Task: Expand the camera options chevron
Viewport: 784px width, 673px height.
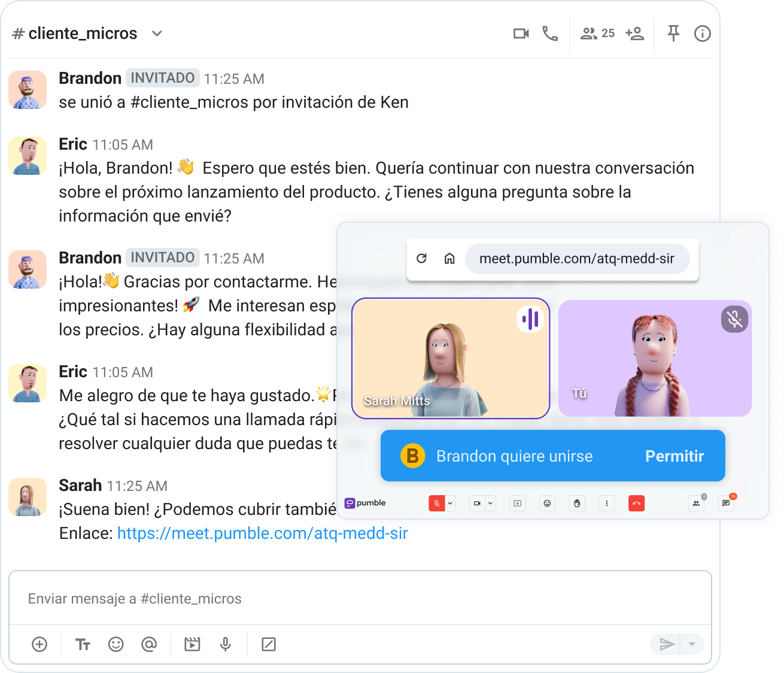Action: pos(490,504)
